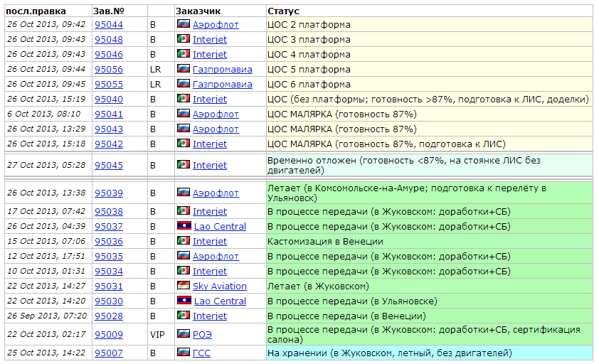599x364 pixels.
Task: Click Russian flag icon in row 95055
Action: tap(184, 83)
